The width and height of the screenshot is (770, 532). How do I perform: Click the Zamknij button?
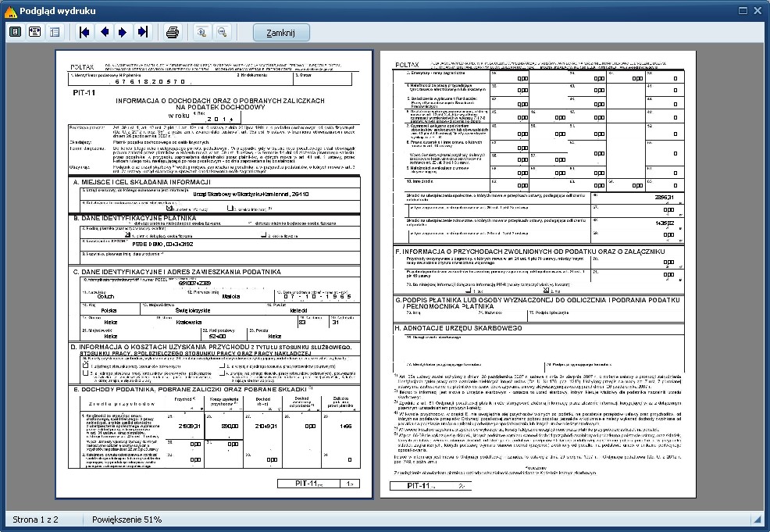(x=281, y=33)
